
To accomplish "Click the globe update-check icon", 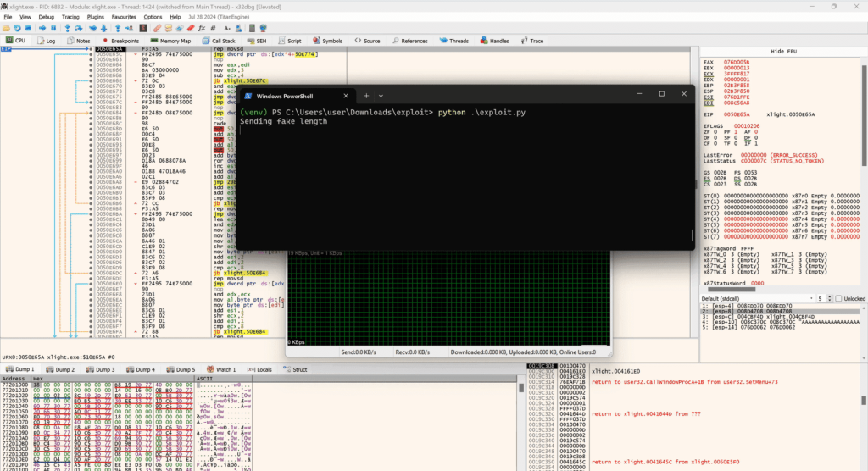I will pyautogui.click(x=264, y=28).
